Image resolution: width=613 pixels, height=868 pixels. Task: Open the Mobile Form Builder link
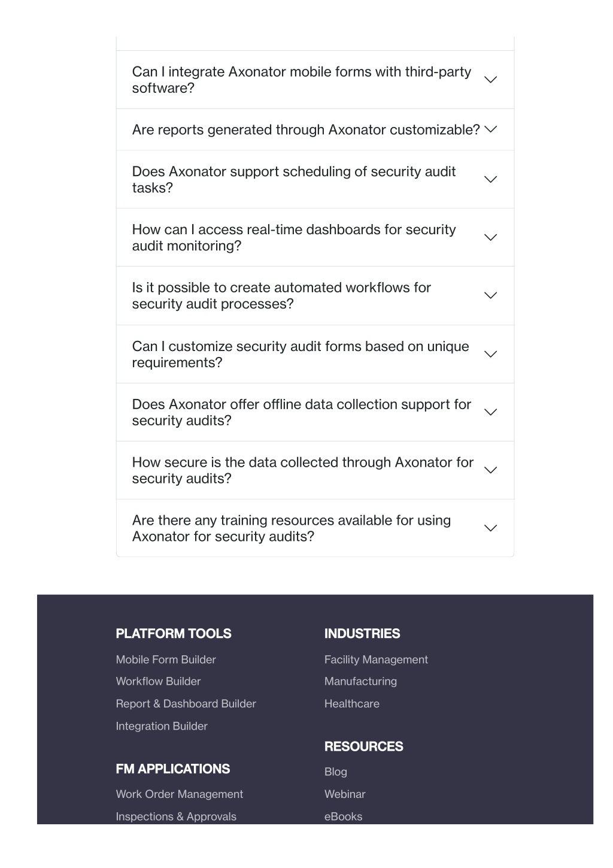(166, 660)
